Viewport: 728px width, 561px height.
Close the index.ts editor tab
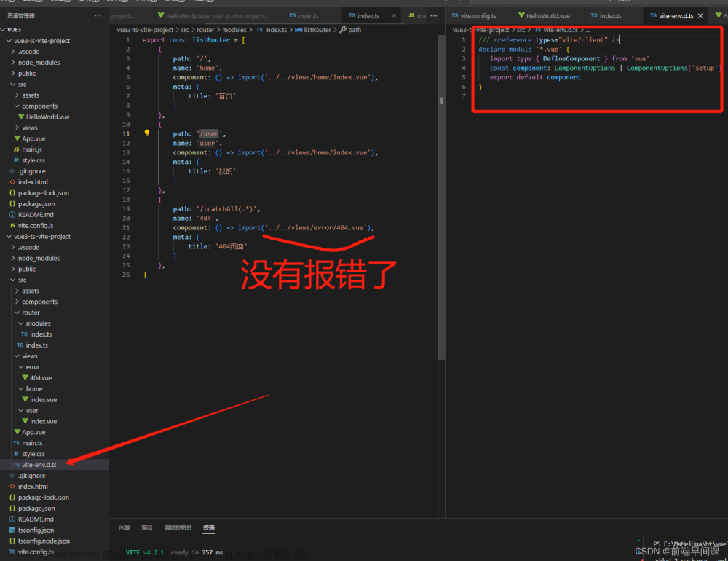point(394,16)
